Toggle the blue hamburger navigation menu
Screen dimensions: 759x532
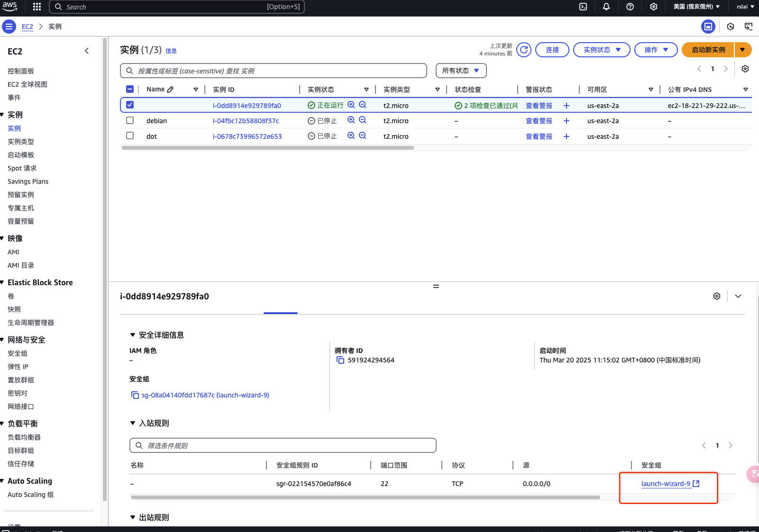[9, 27]
